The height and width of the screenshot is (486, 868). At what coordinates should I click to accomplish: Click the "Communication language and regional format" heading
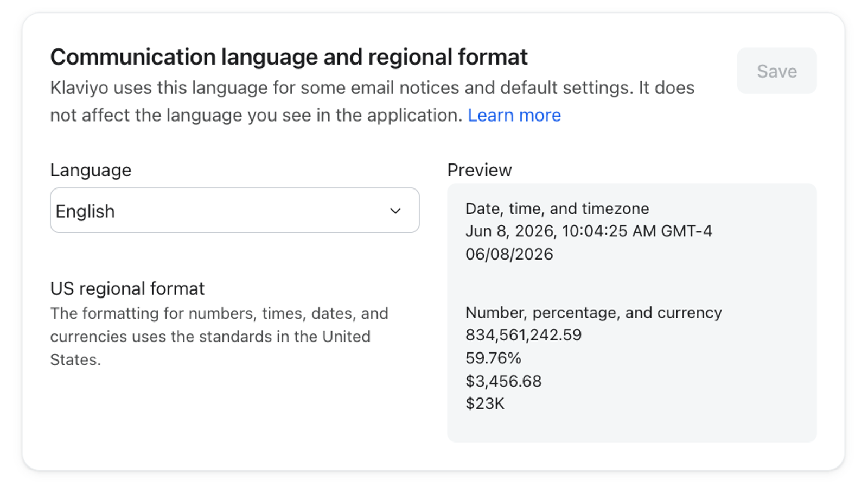[x=289, y=57]
